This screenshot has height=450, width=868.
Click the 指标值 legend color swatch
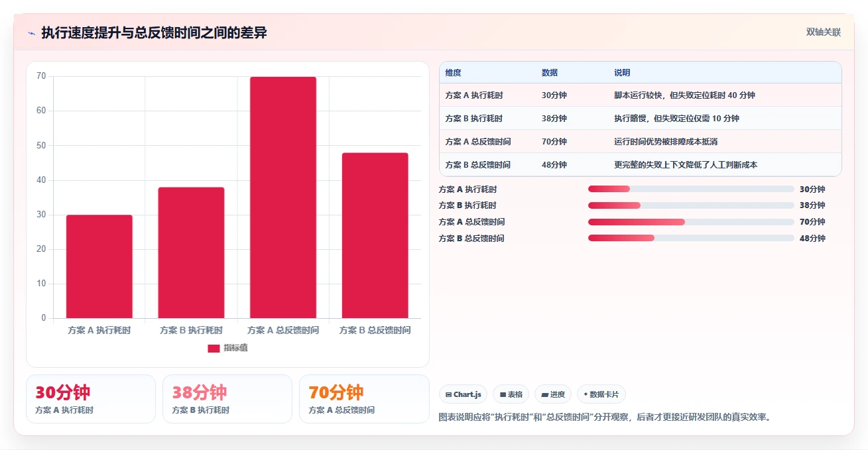pyautogui.click(x=214, y=348)
